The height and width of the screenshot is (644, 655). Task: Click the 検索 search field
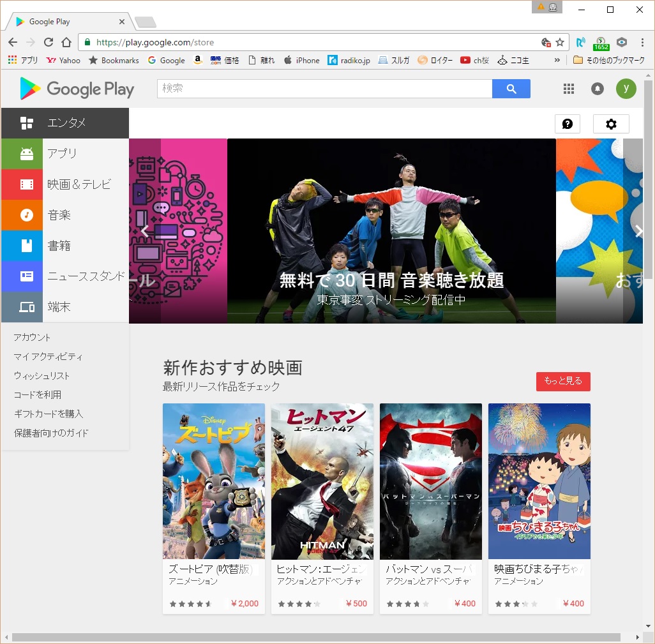[324, 89]
